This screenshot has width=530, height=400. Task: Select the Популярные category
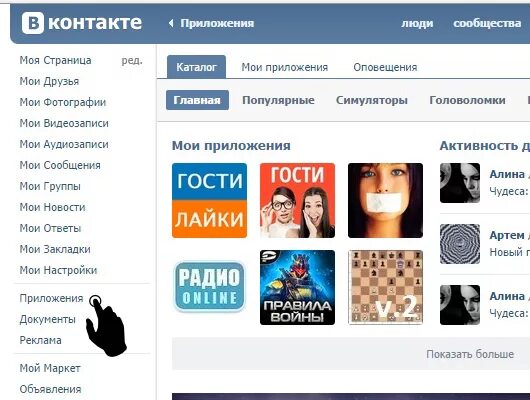coord(278,100)
